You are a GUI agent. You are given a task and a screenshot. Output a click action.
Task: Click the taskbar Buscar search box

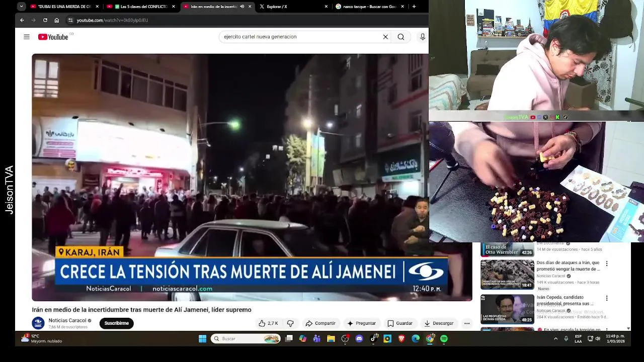click(246, 339)
